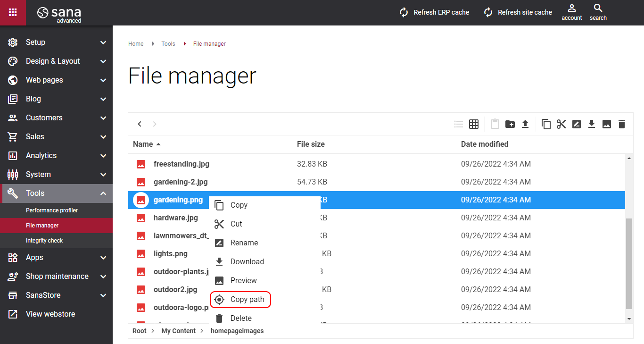Viewport: 644px width, 344px height.
Task: Refresh the ERP cache
Action: pos(434,13)
